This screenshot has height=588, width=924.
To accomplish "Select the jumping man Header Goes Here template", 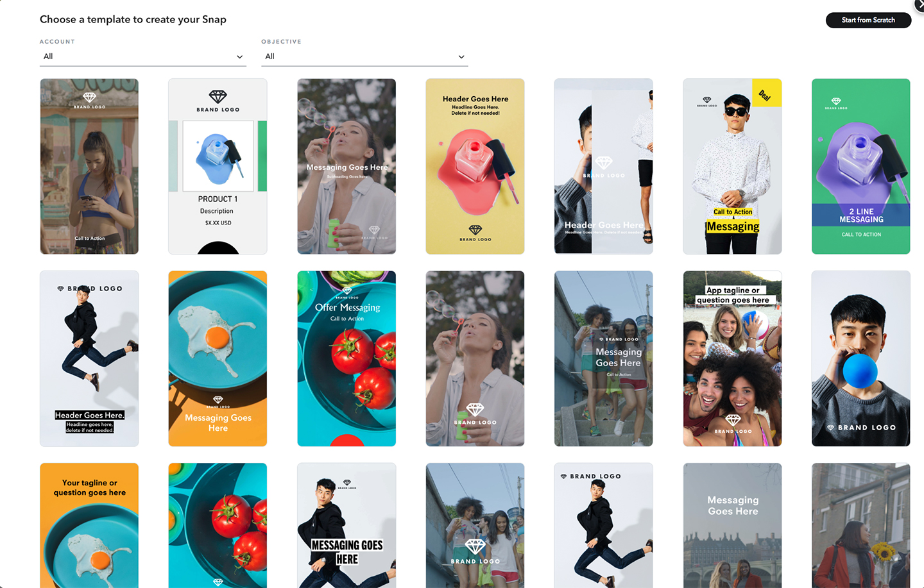I will pos(89,358).
